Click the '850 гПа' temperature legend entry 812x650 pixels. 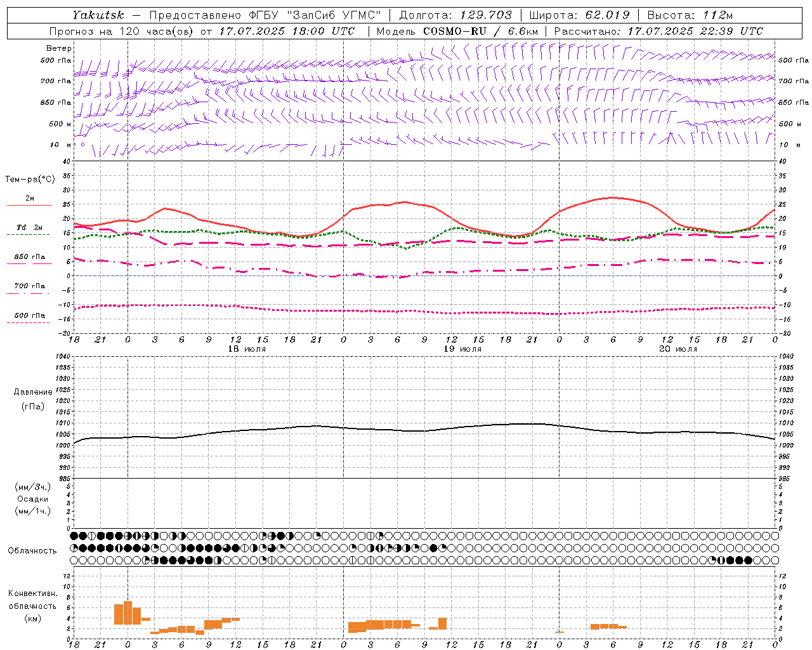pyautogui.click(x=29, y=257)
